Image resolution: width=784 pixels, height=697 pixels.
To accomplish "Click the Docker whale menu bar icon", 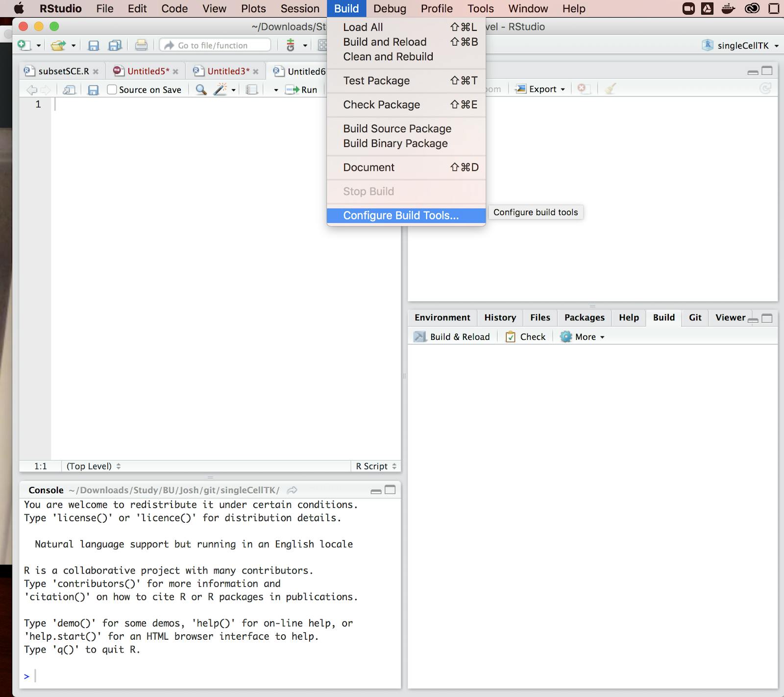I will coord(729,8).
